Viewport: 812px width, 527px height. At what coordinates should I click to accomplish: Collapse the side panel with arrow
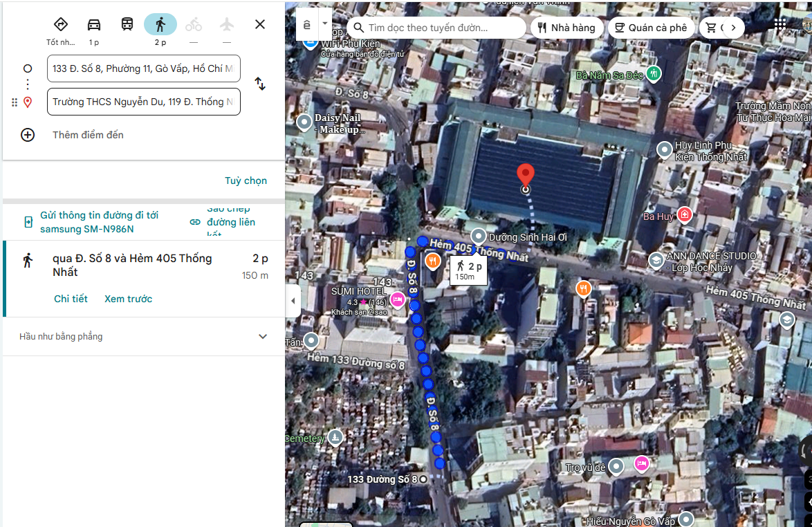(x=293, y=301)
